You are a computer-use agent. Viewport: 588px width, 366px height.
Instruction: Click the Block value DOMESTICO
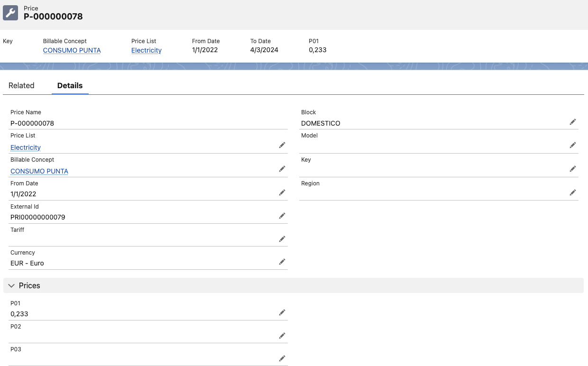click(x=321, y=123)
